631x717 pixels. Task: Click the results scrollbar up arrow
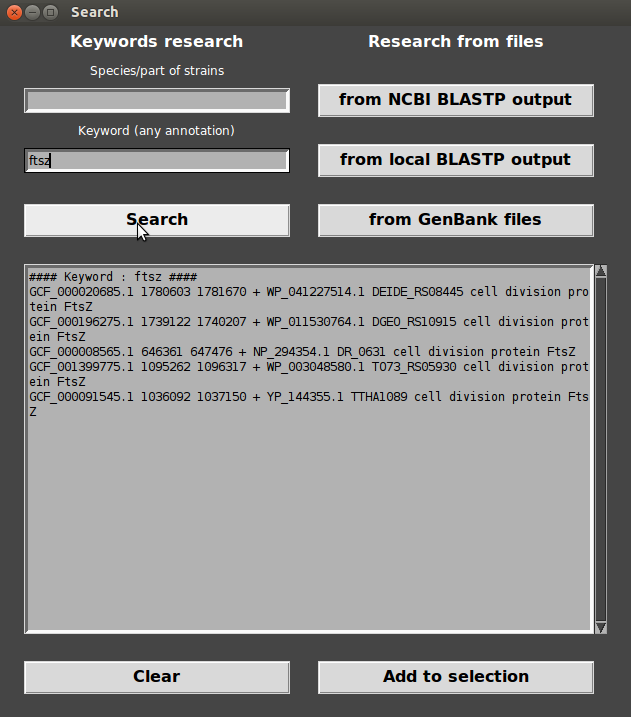coord(601,271)
